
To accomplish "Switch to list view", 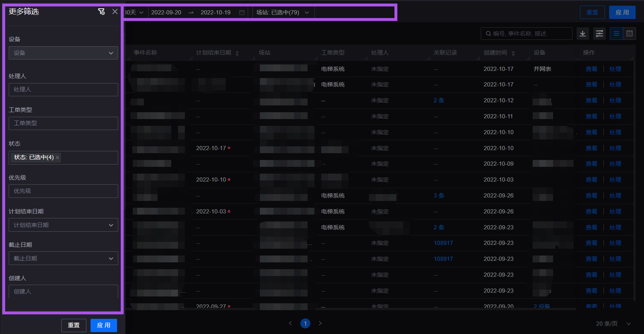I will (x=616, y=33).
